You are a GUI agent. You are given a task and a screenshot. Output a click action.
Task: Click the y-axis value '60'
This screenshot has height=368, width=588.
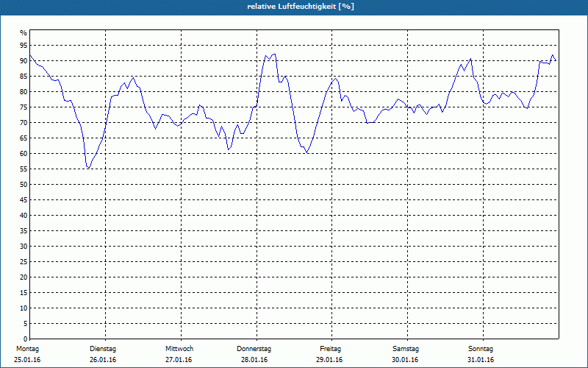coord(24,154)
